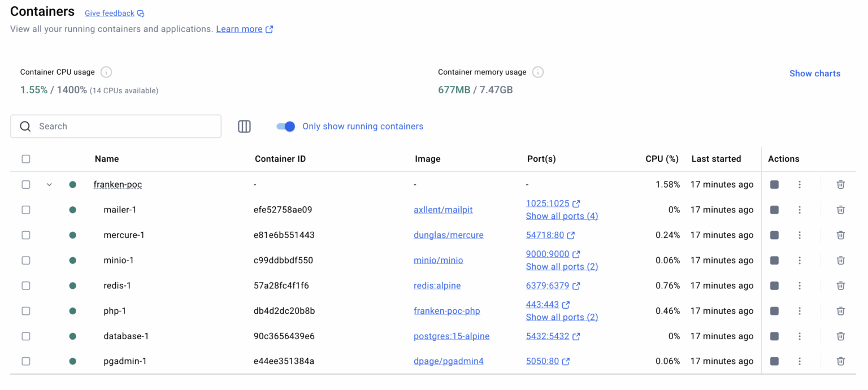Show all ports for minio-1

(x=561, y=267)
